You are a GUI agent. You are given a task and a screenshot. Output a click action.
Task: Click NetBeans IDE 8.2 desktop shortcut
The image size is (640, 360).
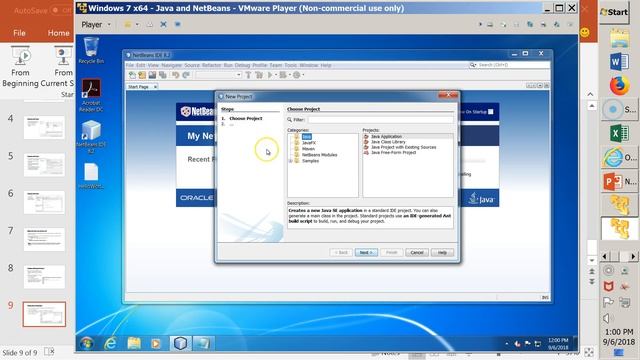click(91, 137)
